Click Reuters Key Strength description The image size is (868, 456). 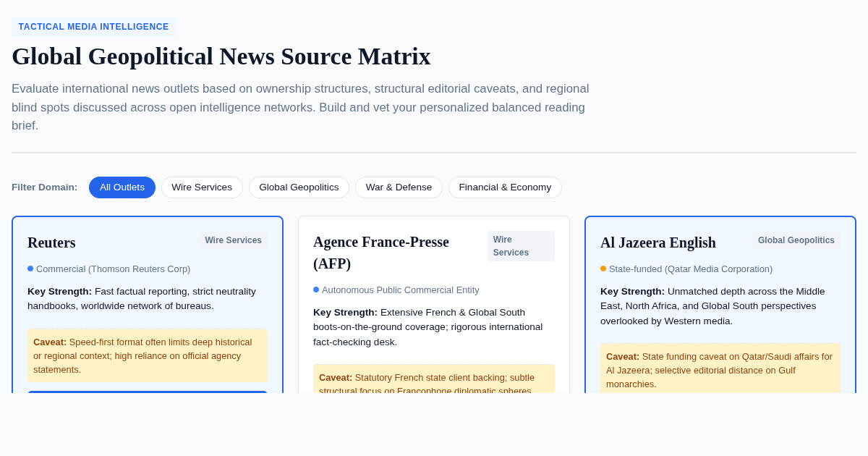coord(148,298)
